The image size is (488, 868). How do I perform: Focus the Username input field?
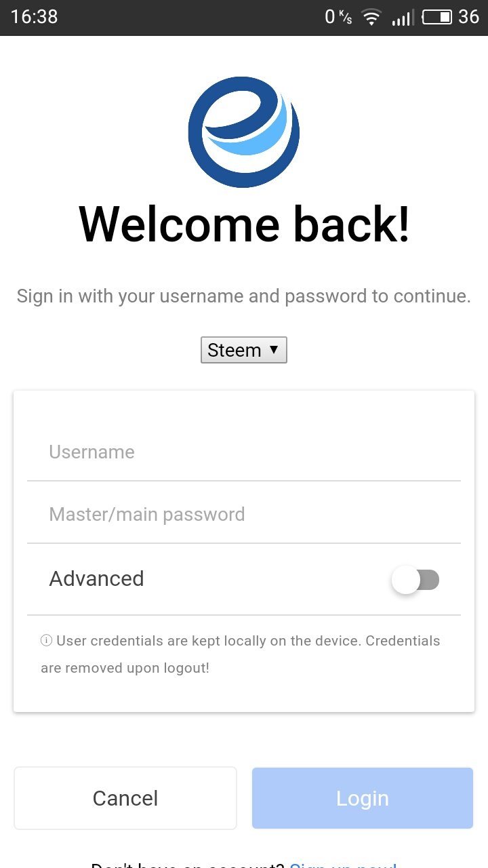pyautogui.click(x=244, y=452)
